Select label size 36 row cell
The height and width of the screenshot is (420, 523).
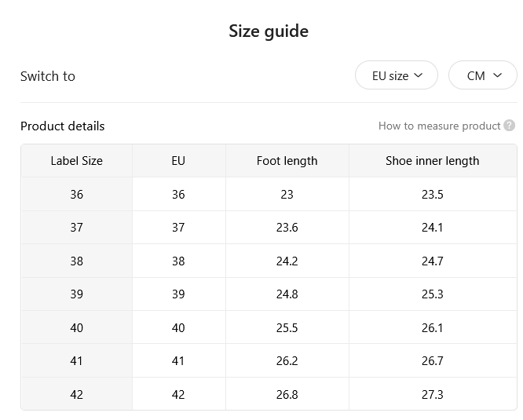pos(77,195)
